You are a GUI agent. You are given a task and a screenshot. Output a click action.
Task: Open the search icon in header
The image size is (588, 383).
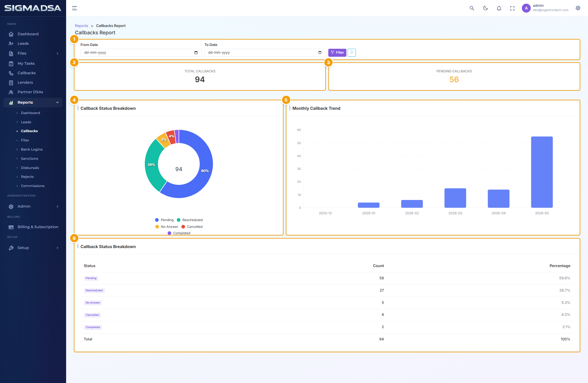point(472,8)
